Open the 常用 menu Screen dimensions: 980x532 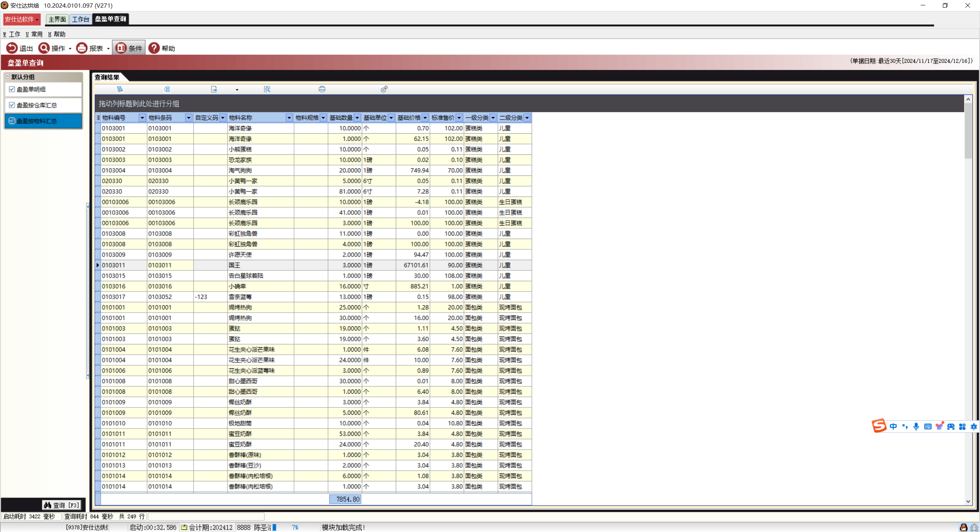click(34, 34)
